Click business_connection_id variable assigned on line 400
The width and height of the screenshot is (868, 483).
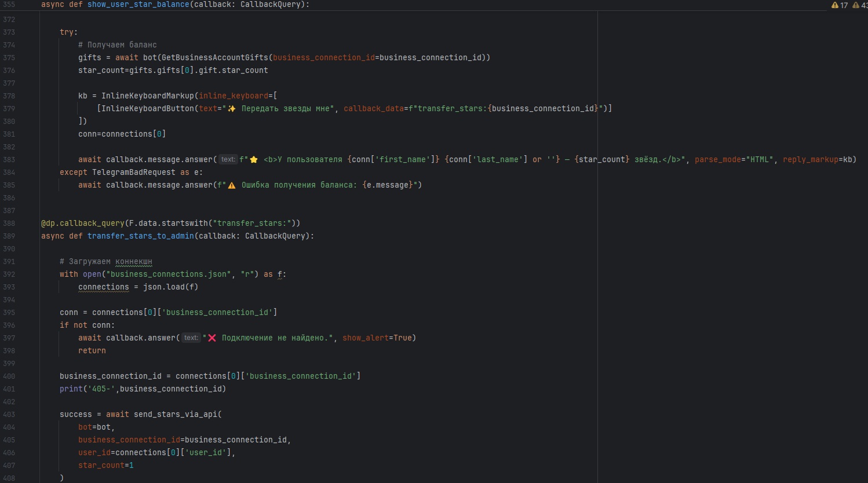coord(111,376)
